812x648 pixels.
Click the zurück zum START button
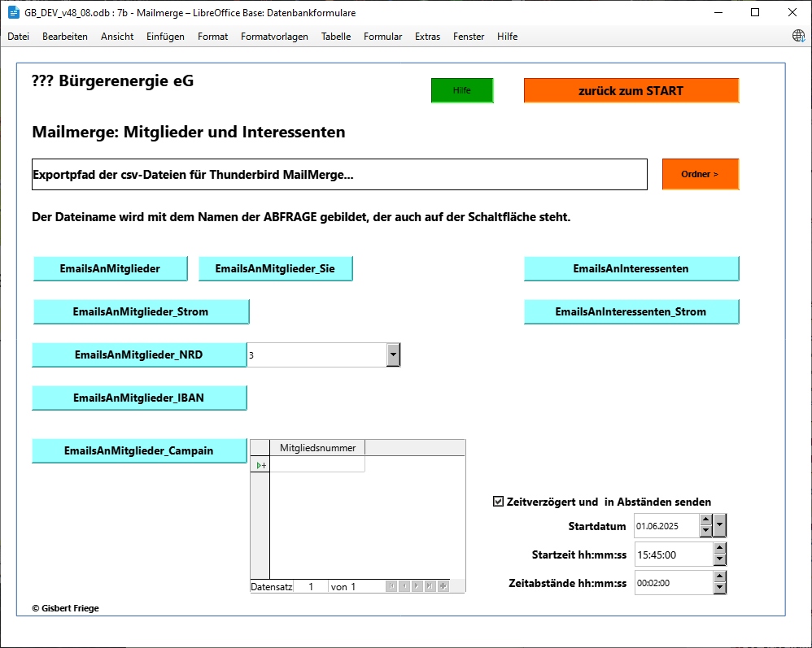[x=631, y=90]
